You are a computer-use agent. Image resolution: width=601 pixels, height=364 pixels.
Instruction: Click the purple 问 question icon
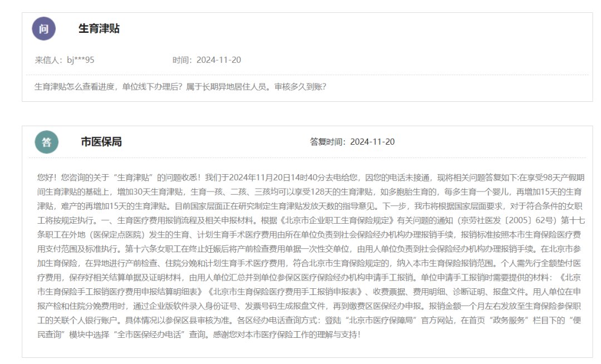click(44, 29)
